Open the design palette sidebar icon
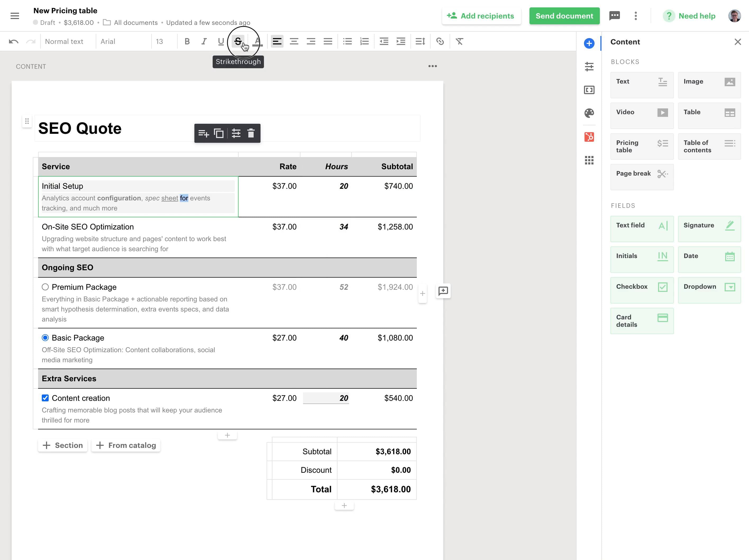Screen dimensions: 749x560 589,113
